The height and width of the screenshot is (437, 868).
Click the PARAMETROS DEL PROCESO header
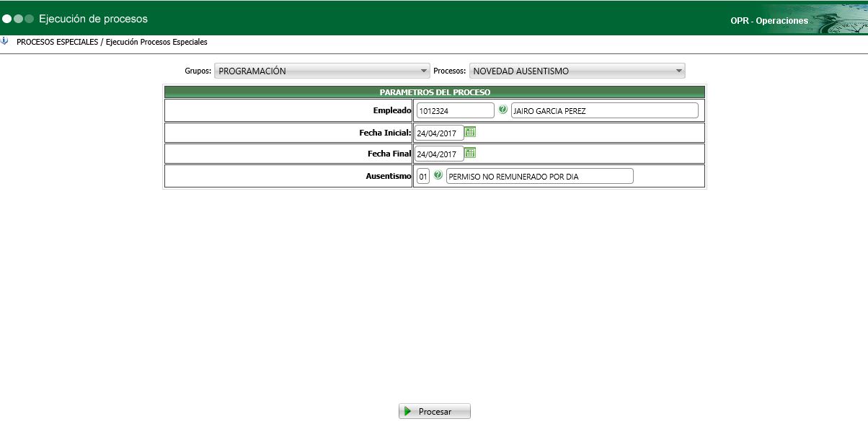(x=435, y=92)
